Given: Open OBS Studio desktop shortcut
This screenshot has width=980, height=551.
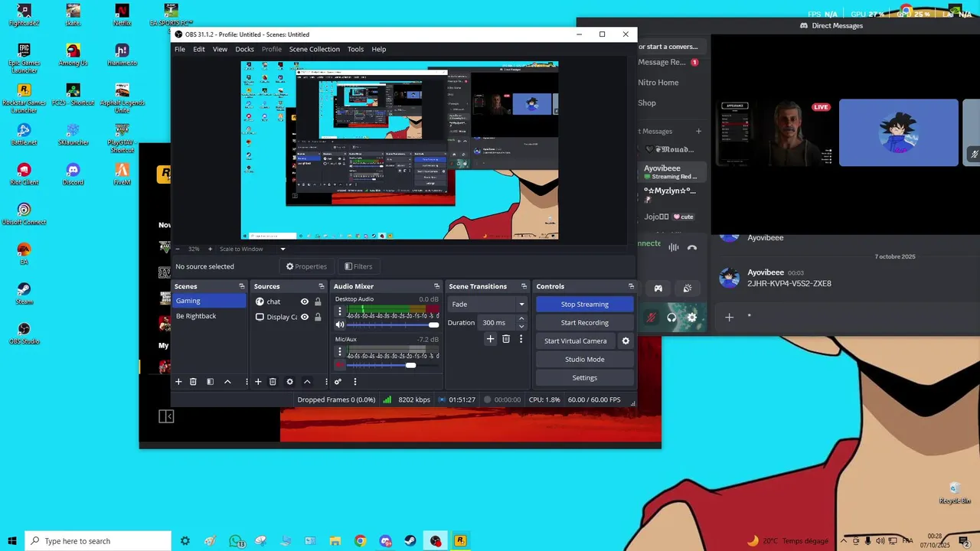Looking at the screenshot, I should 24,332.
